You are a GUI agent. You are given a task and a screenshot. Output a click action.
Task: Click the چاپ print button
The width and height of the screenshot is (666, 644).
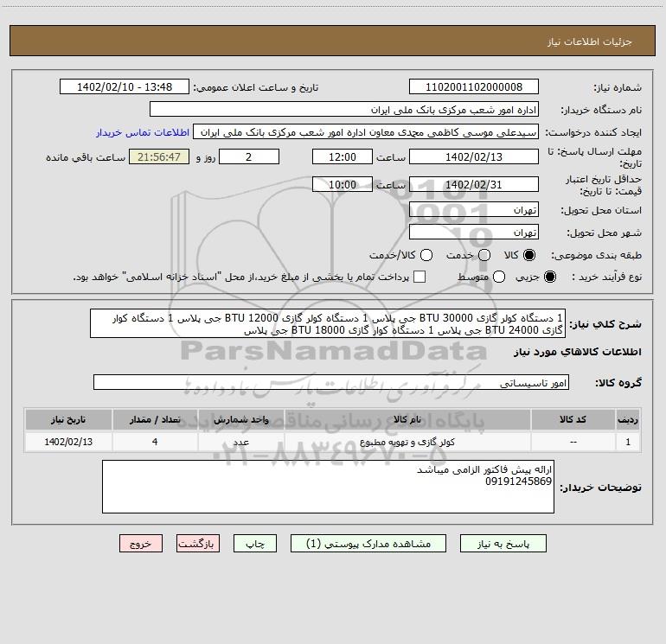click(255, 544)
